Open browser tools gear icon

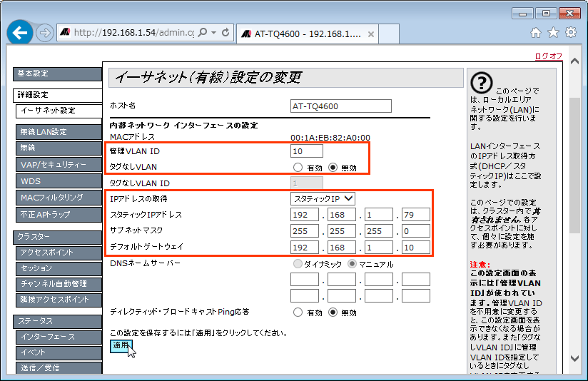571,33
